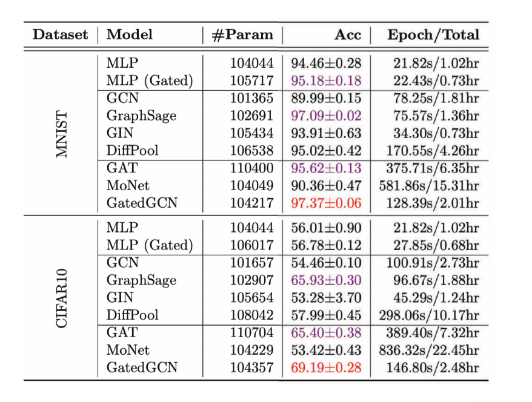Click the 105717 parameter count cell
Viewport: 532px width, 402px height.
pyautogui.click(x=251, y=81)
